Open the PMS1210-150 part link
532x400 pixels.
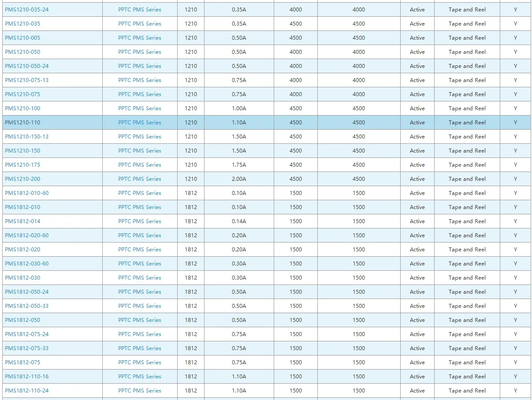coord(22,151)
